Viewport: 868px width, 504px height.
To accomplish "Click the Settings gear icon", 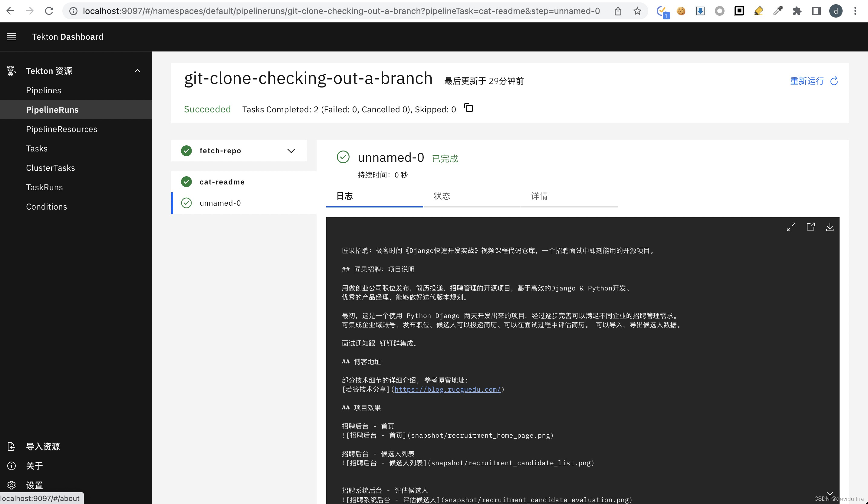I will coord(12,485).
